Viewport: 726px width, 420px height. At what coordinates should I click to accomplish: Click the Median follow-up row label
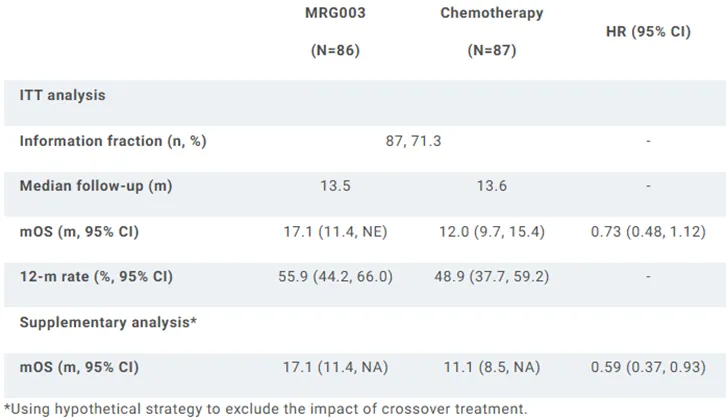(x=98, y=187)
